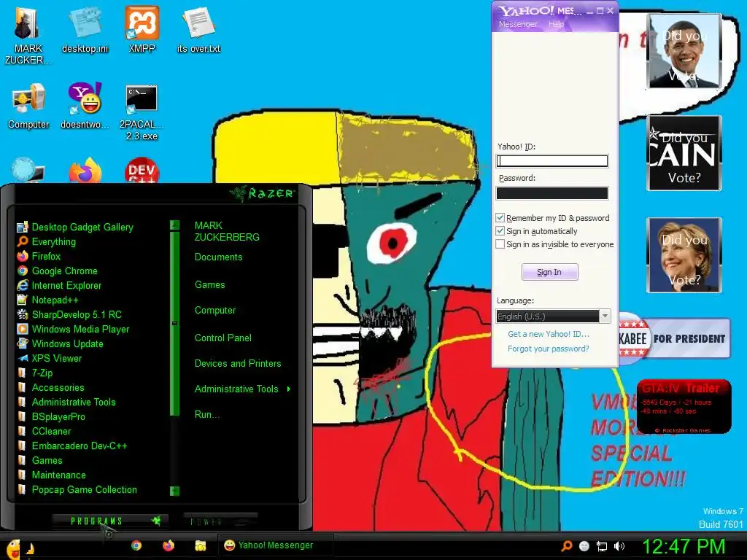The height and width of the screenshot is (560, 747).
Task: Open Control Panel from Start menu
Action: pyautogui.click(x=223, y=338)
